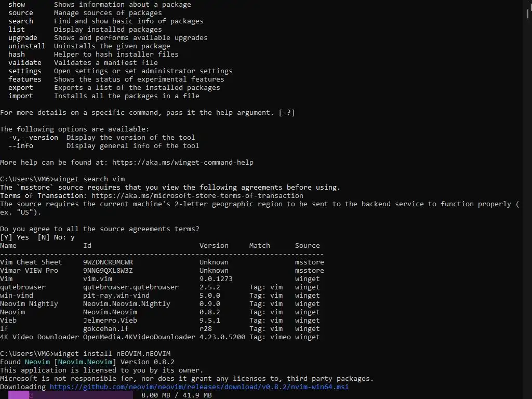This screenshot has height=399, width=532.
Task: Click the 'Source' column header
Action: pos(308,246)
